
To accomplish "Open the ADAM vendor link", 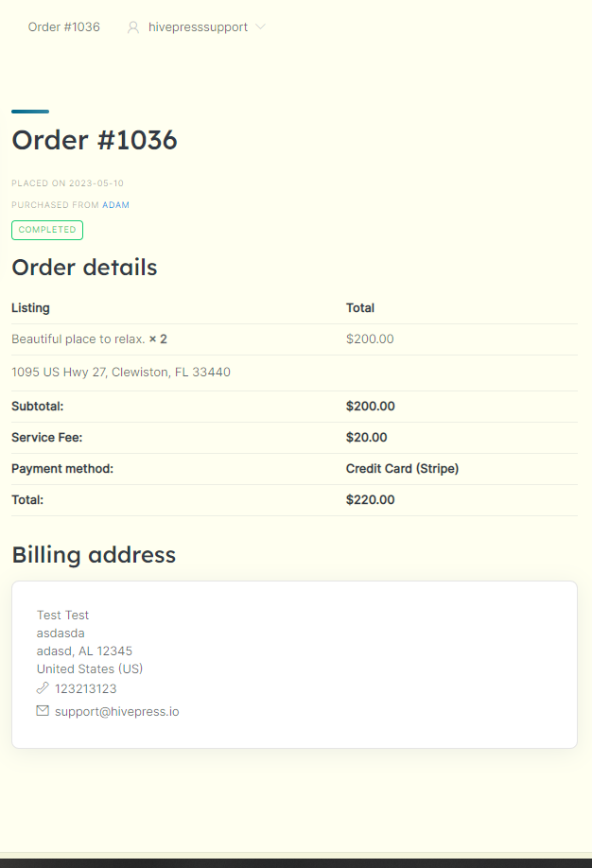I will tap(115, 205).
